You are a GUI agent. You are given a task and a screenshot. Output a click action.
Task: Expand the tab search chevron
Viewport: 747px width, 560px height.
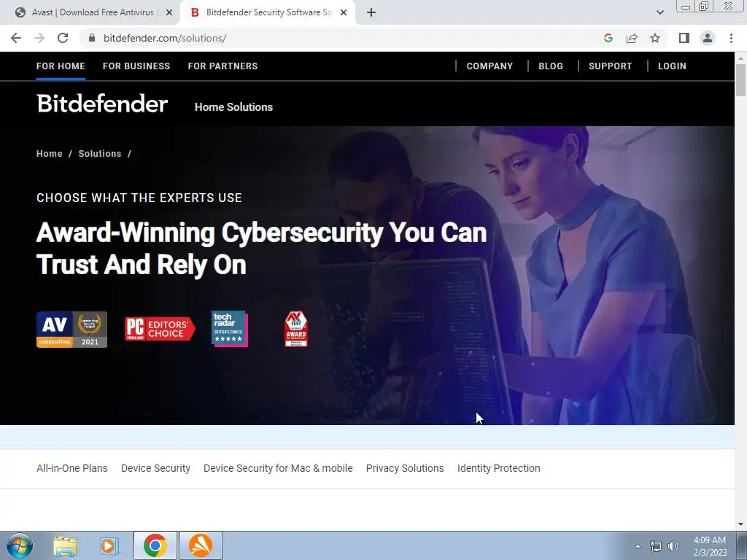659,13
